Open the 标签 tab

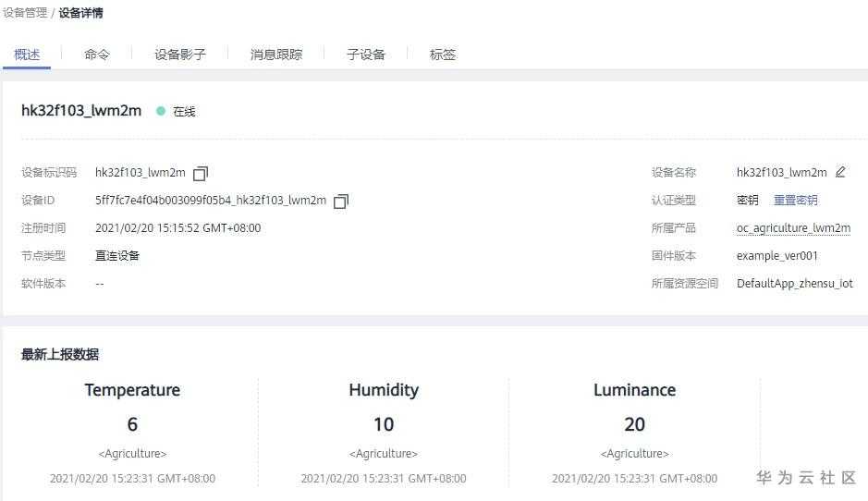(443, 55)
